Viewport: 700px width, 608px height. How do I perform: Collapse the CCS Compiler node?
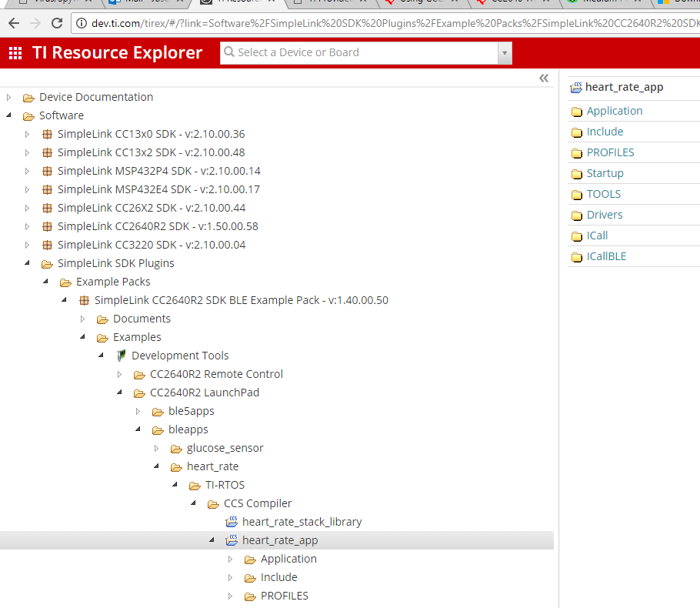193,503
